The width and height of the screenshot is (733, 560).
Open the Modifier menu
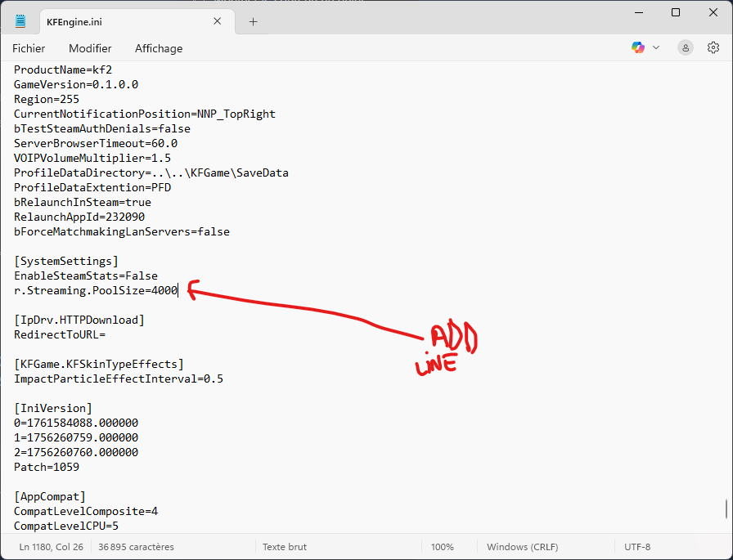coord(90,48)
